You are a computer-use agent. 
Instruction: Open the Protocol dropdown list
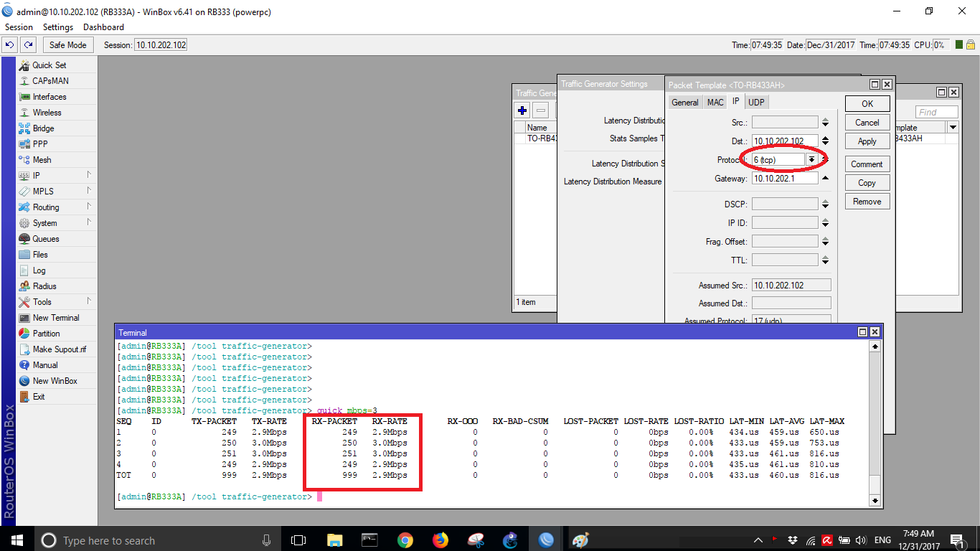click(x=811, y=160)
